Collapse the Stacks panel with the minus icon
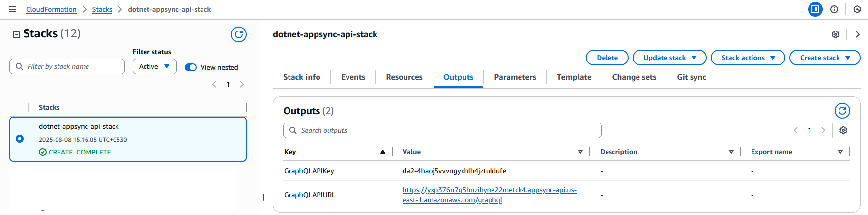 (16, 34)
